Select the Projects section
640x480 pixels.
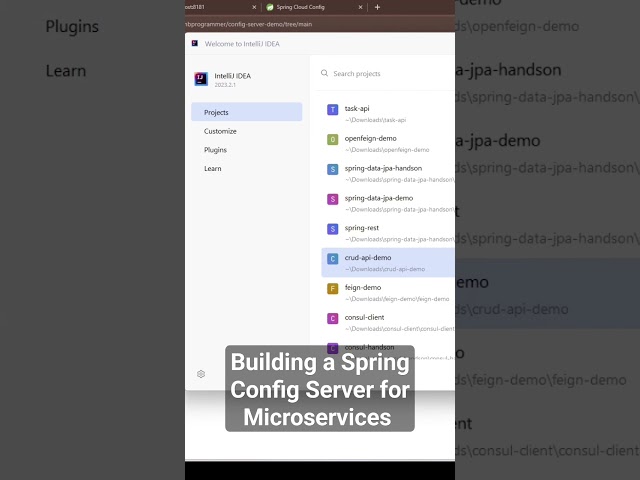point(247,112)
